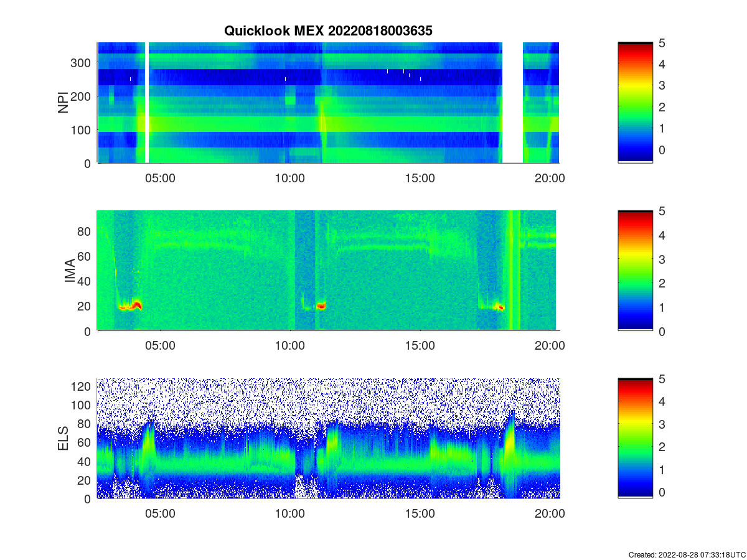
Task: Click the 300 tick on NPI y-axis
Action: click(82, 62)
